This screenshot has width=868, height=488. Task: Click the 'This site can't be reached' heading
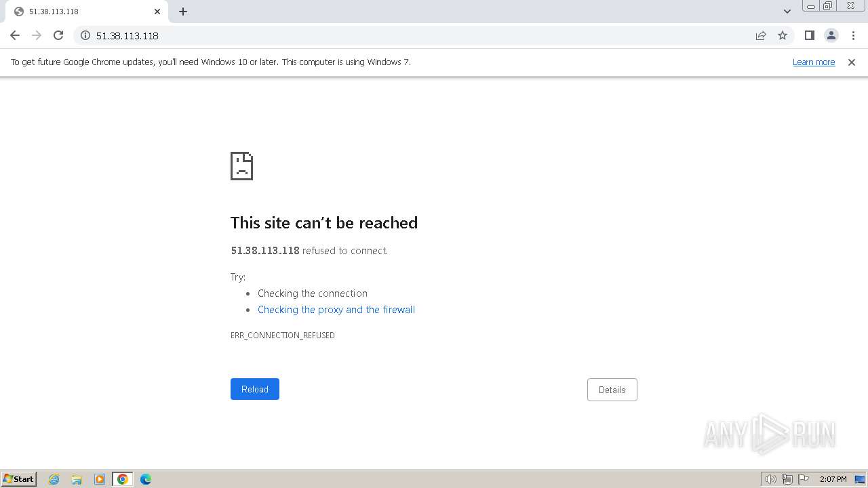coord(324,223)
